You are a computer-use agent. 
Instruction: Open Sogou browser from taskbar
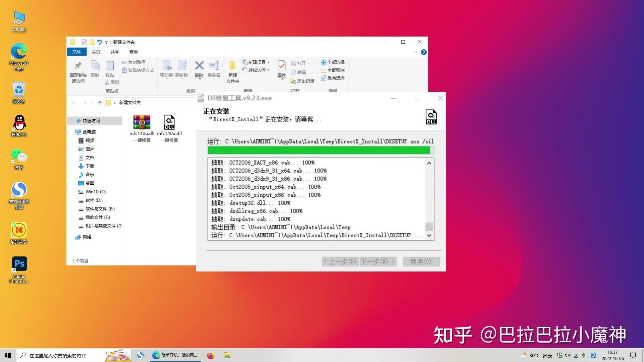(141, 355)
